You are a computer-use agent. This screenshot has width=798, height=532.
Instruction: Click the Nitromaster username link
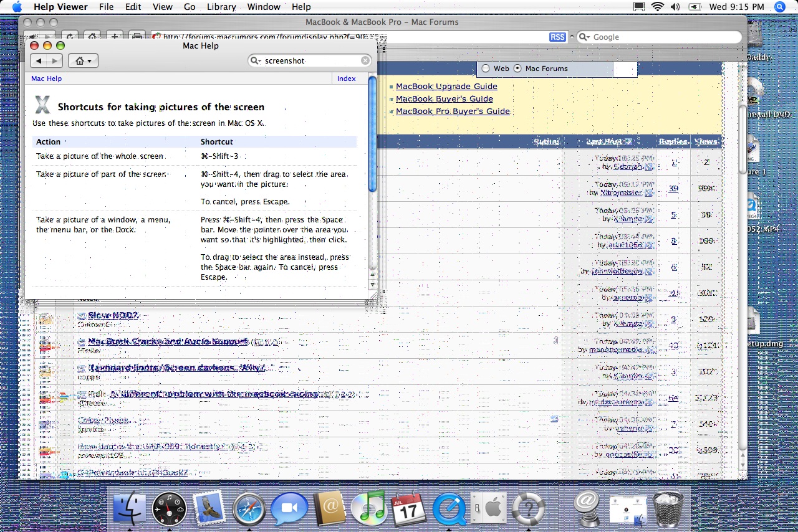(x=622, y=193)
